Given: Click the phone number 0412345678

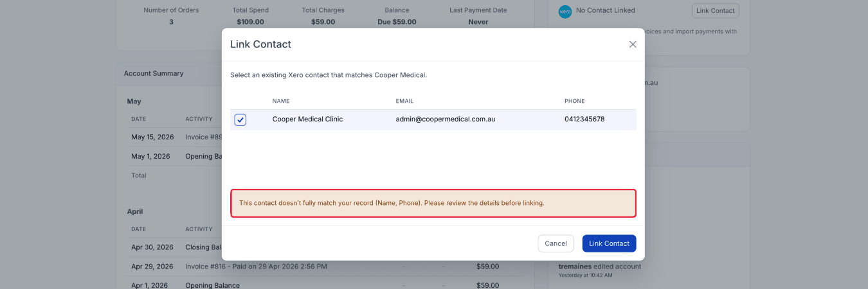Looking at the screenshot, I should [584, 119].
